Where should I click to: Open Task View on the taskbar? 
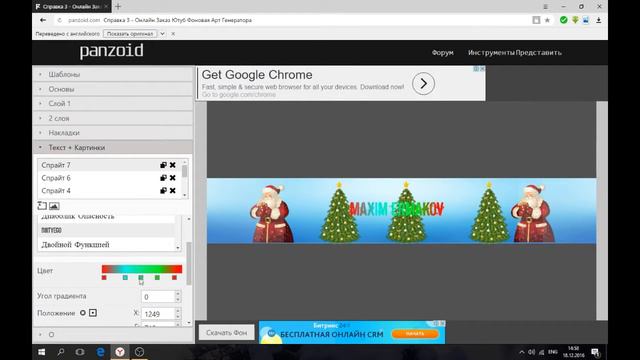[80, 352]
